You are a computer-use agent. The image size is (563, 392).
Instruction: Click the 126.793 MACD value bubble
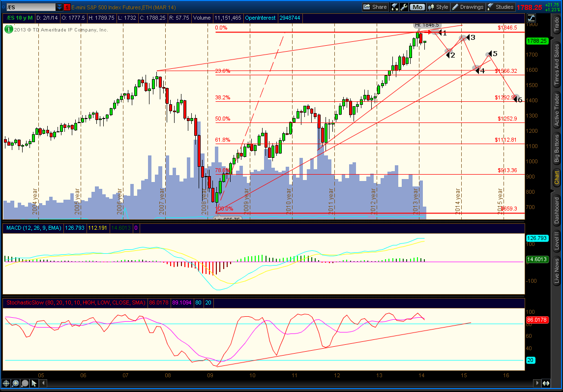(x=537, y=238)
